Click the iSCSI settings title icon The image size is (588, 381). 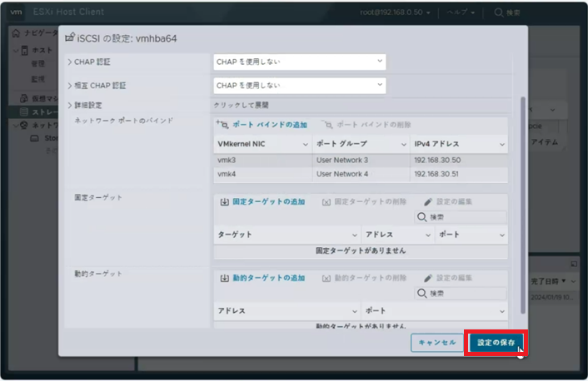pos(70,37)
